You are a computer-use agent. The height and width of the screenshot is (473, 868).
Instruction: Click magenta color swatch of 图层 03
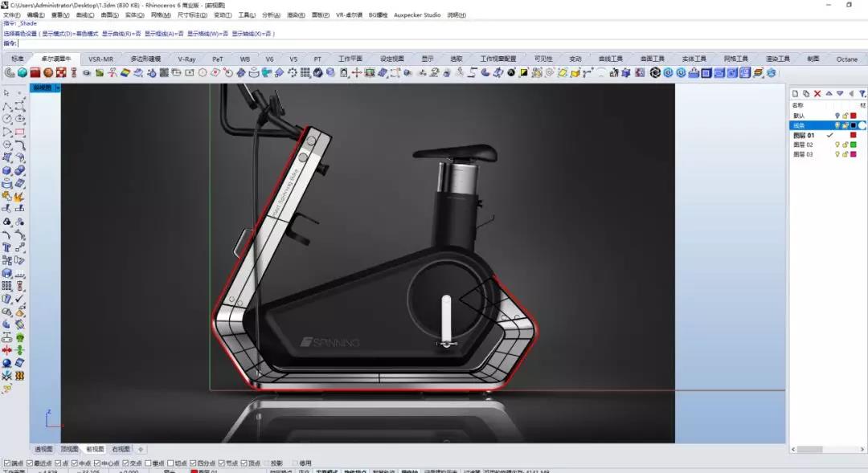click(853, 154)
